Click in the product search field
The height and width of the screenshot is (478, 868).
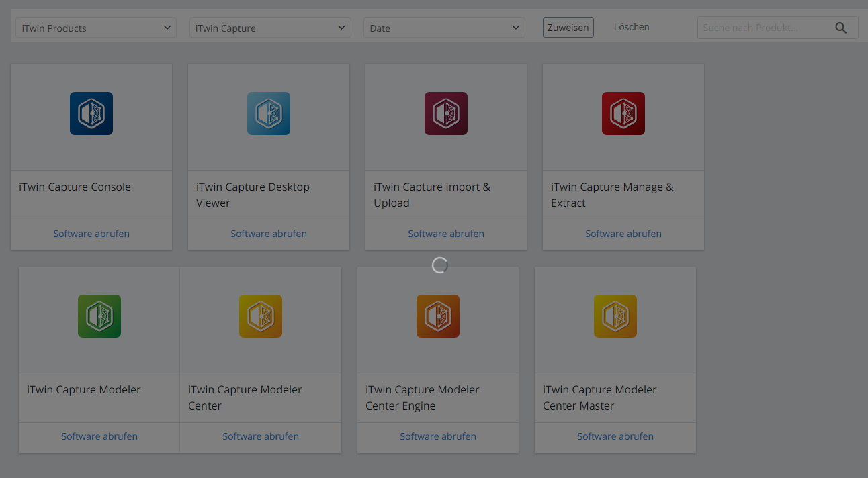[763, 28]
